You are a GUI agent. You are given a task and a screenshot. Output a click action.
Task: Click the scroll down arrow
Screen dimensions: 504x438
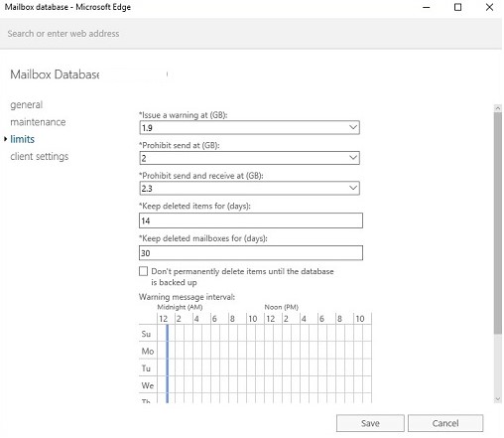(498, 399)
